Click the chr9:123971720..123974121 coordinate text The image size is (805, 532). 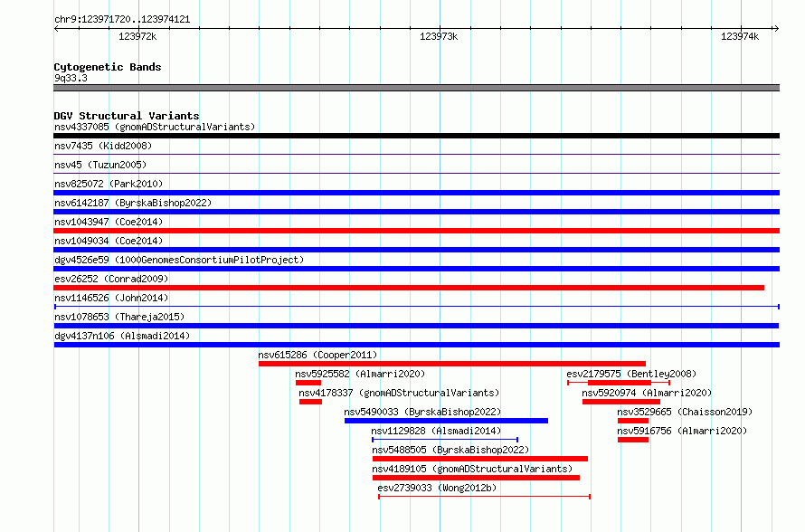[122, 20]
